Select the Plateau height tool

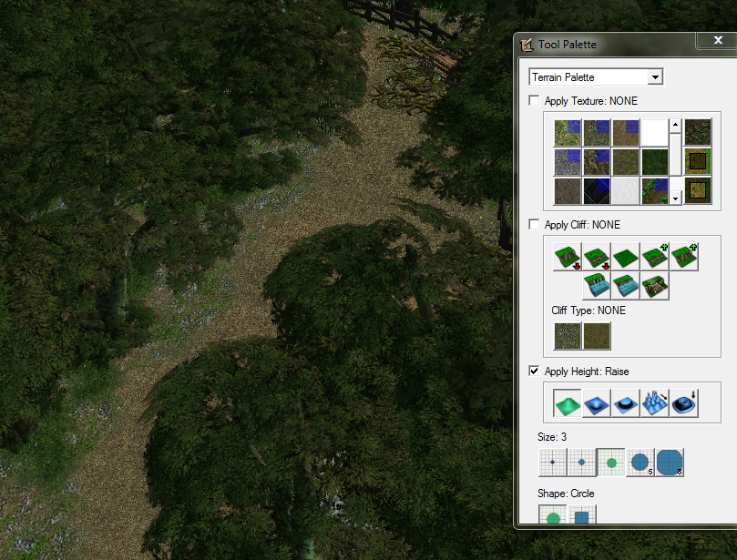pos(626,403)
